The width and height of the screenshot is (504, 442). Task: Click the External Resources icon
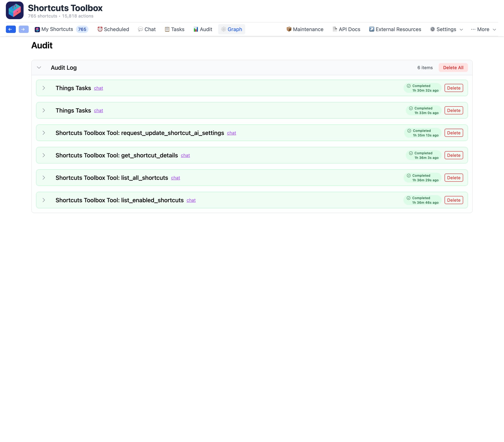[x=371, y=29]
